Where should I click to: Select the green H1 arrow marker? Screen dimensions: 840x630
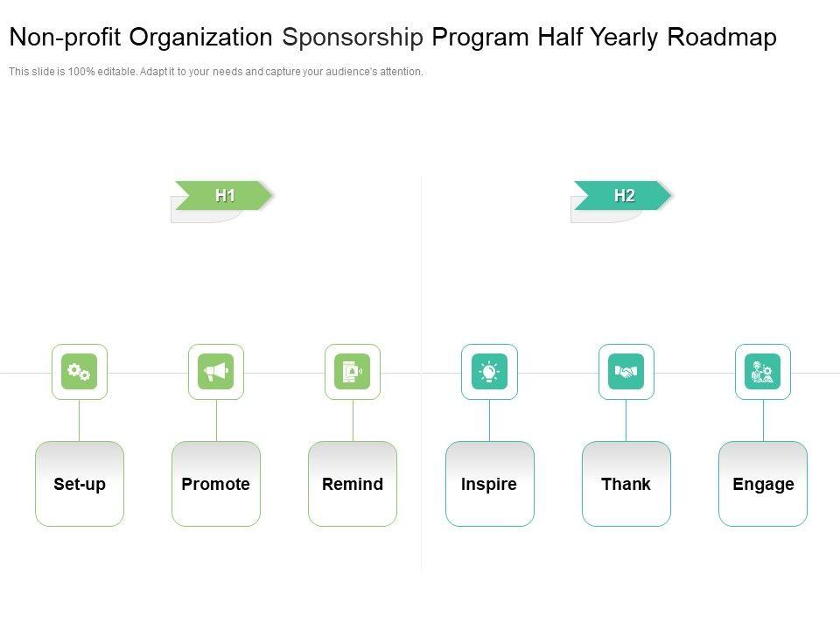(x=224, y=195)
